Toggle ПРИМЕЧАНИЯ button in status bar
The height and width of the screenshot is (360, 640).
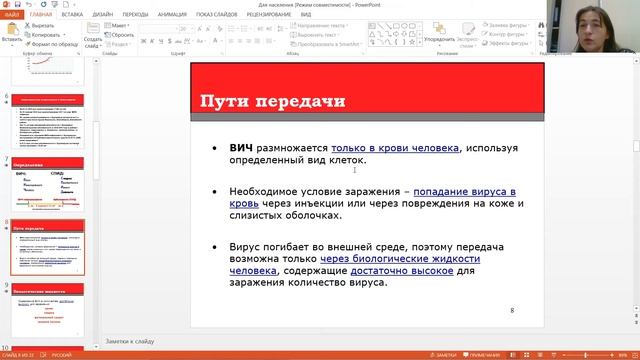point(481,355)
